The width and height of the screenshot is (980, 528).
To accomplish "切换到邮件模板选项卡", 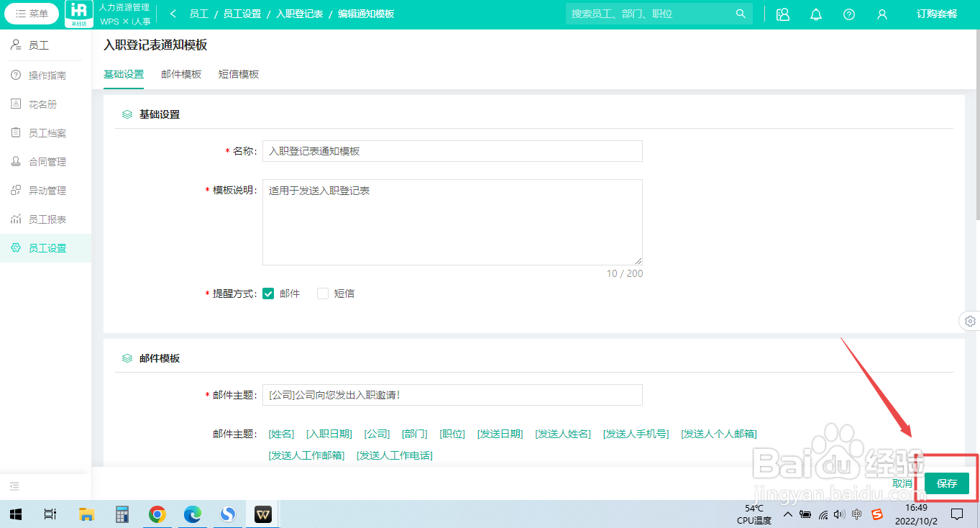I will (x=181, y=74).
